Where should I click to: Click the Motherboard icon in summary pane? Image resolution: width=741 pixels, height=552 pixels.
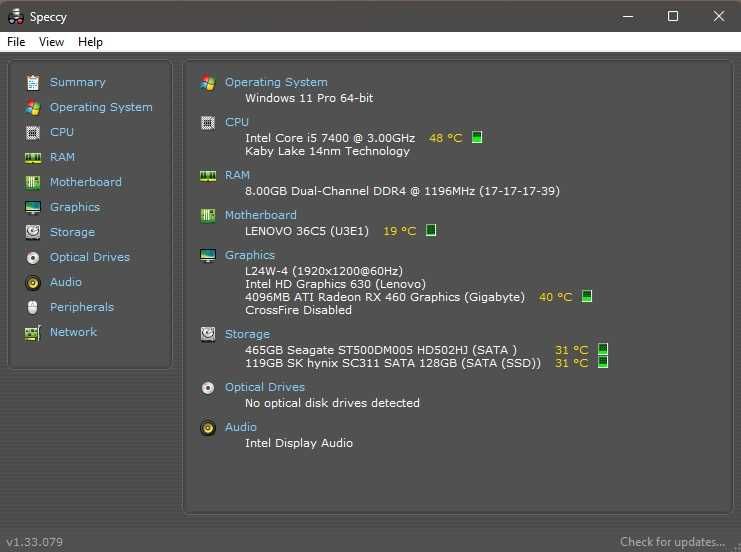point(207,216)
